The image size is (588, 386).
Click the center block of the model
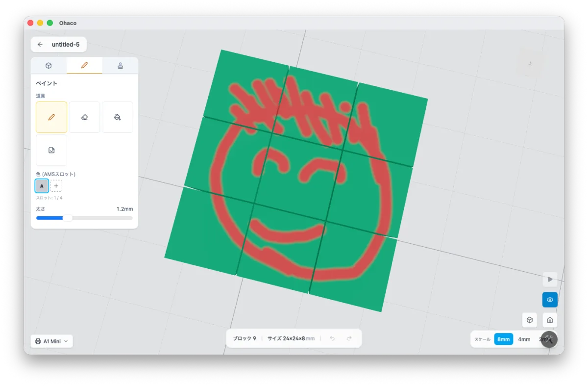[298, 178]
